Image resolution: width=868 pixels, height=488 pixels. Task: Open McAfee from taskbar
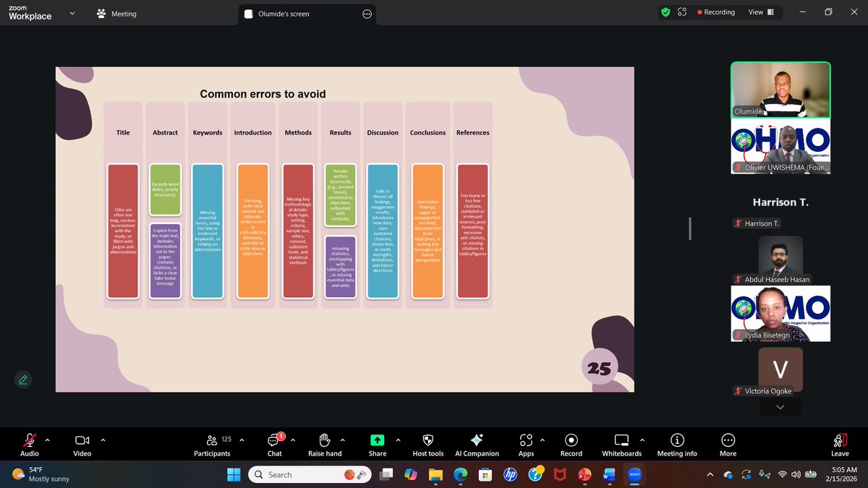click(x=560, y=474)
